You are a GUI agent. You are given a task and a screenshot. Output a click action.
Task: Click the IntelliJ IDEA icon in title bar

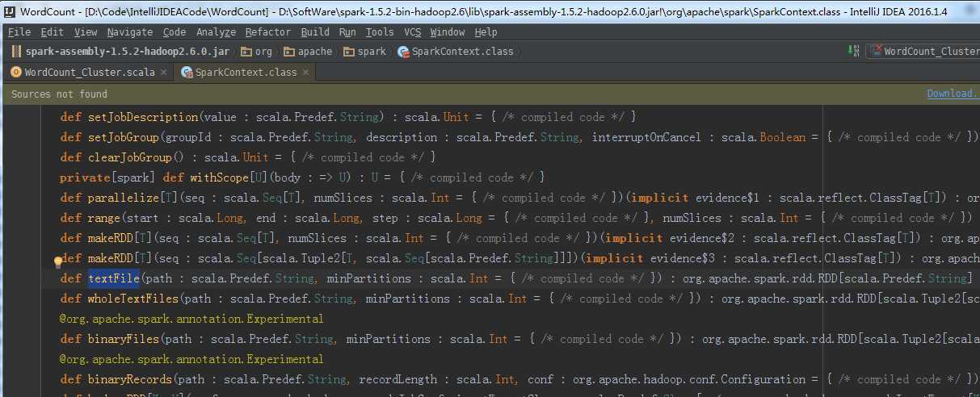pyautogui.click(x=10, y=11)
